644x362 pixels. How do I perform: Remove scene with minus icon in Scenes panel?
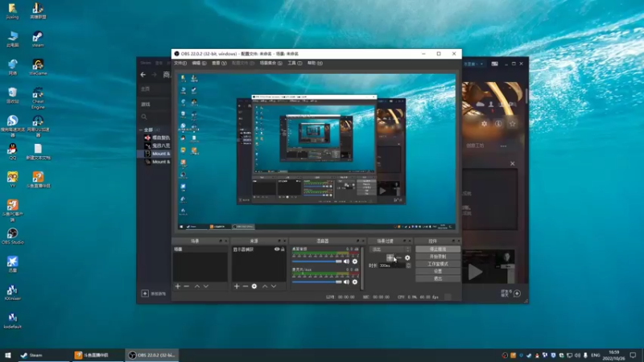(x=187, y=286)
